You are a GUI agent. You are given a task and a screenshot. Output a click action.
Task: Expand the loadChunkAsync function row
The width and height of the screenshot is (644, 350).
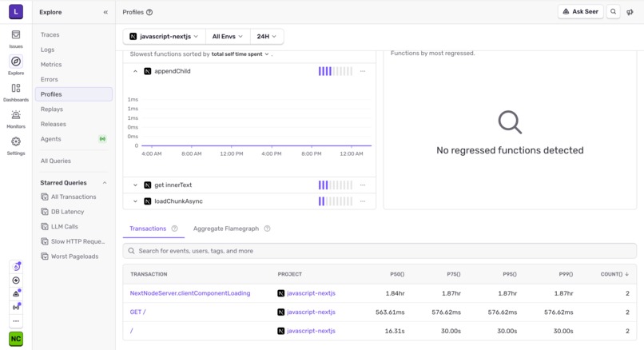(x=135, y=201)
